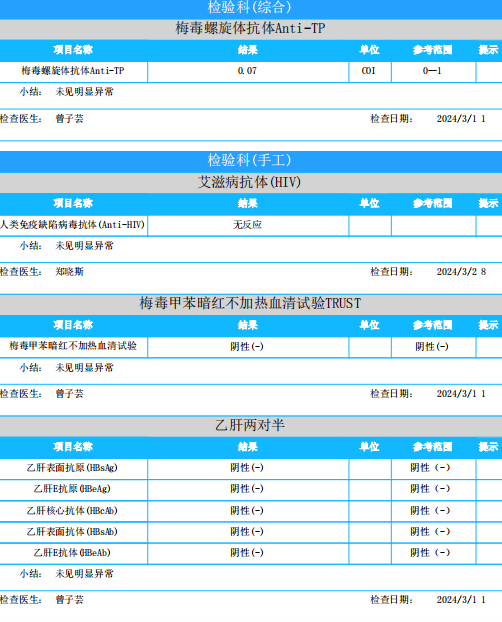This screenshot has height=622, width=502.
Task: Click result 阴性(-) in HBcAb row
Action: click(247, 511)
